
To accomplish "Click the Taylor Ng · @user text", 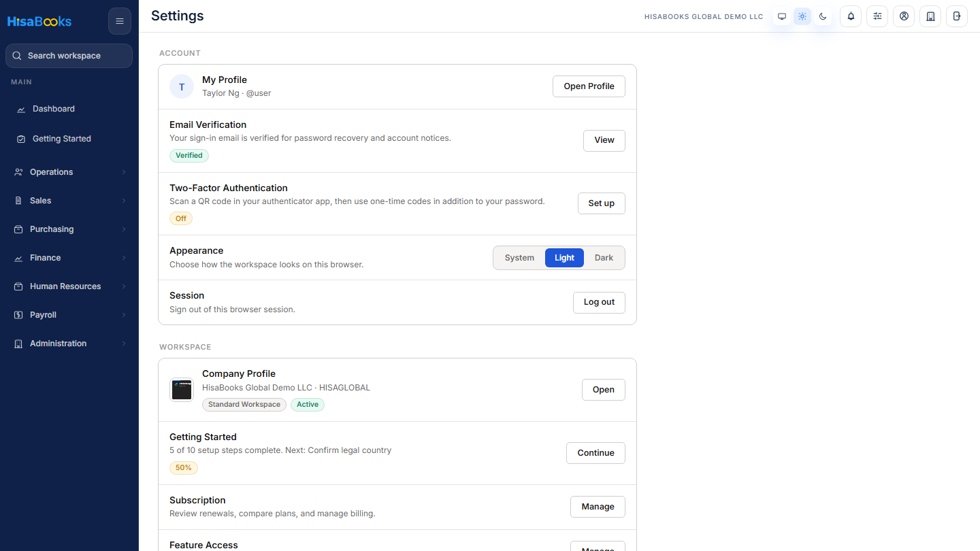I will [237, 93].
